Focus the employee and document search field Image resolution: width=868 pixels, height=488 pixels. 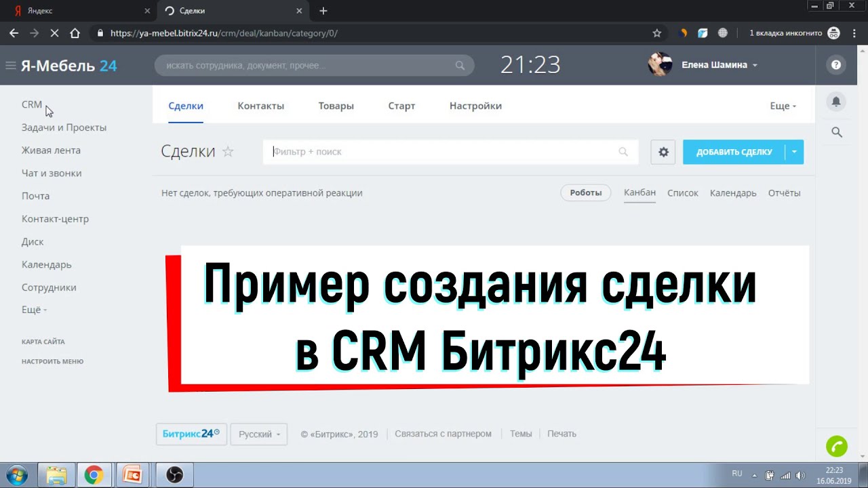pyautogui.click(x=314, y=66)
